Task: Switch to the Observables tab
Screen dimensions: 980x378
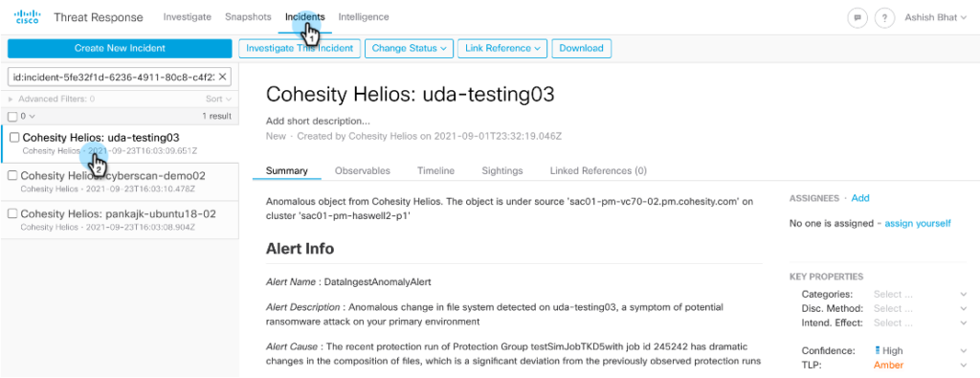Action: (363, 170)
